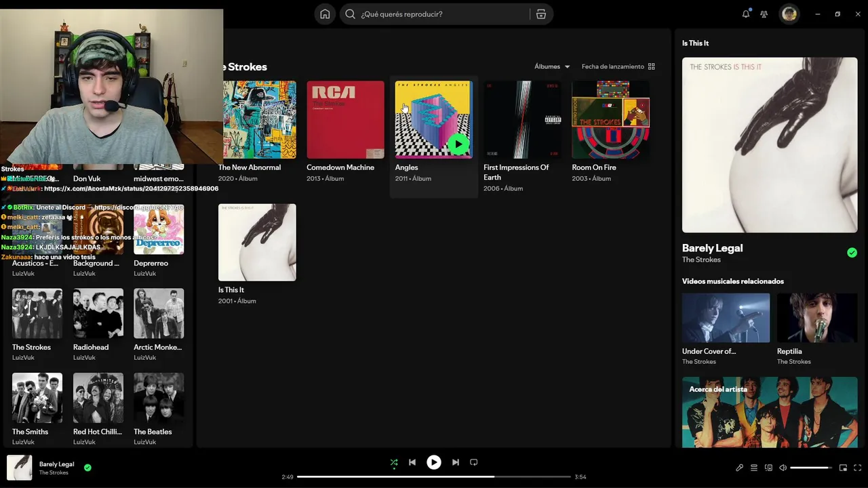This screenshot has width=868, height=488.
Task: Click the search magnifier icon
Action: point(350,14)
